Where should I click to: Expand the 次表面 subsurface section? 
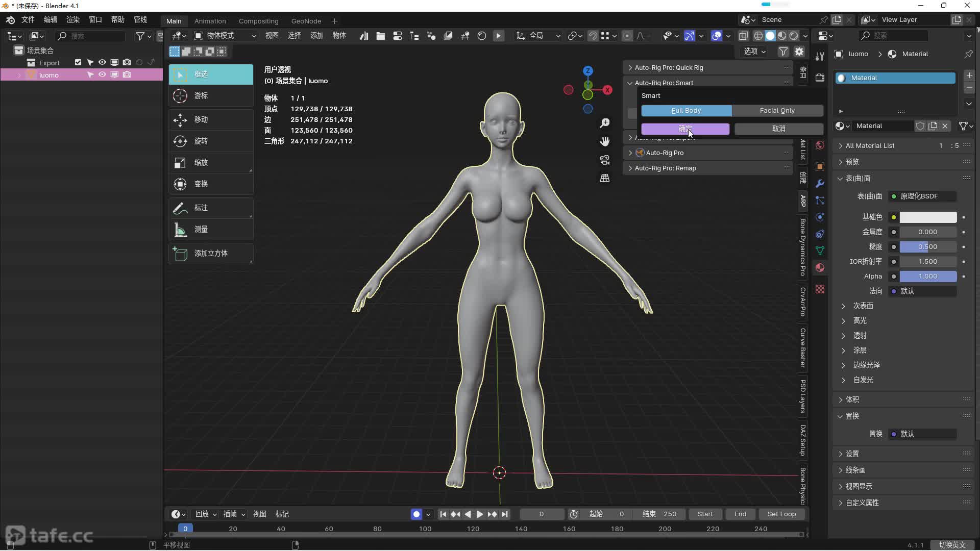(863, 306)
